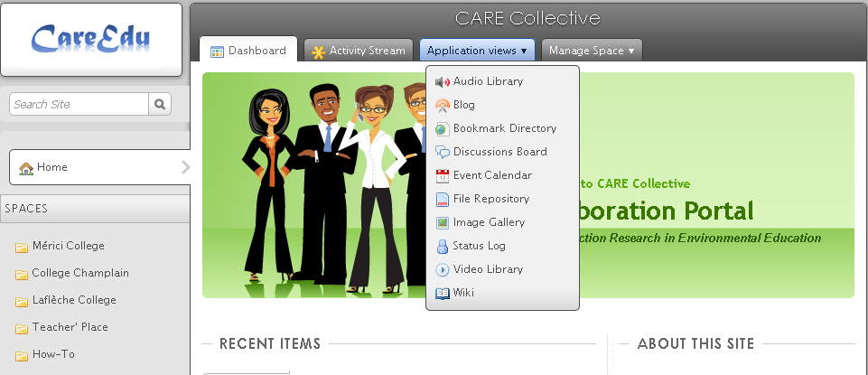This screenshot has width=868, height=375.
Task: Switch to the Dashboard tab
Action: pyautogui.click(x=248, y=51)
